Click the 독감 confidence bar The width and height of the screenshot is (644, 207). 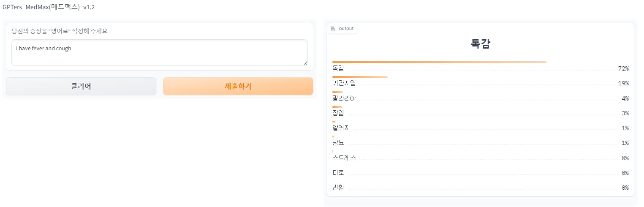tap(439, 62)
